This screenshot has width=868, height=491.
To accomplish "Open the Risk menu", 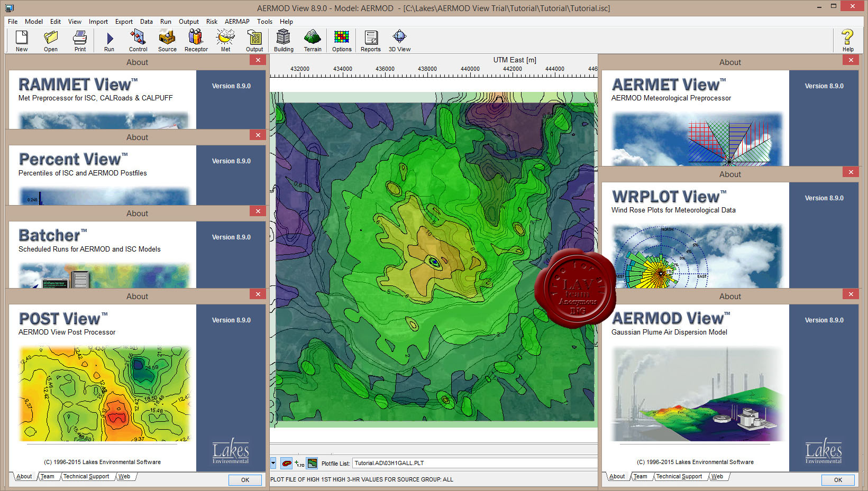I will point(212,22).
